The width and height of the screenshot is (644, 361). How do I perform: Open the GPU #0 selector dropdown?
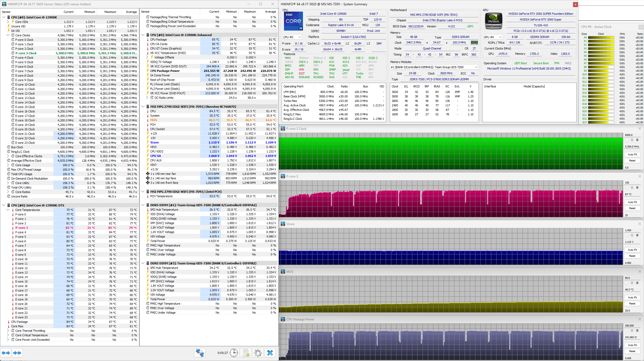[x=493, y=37]
